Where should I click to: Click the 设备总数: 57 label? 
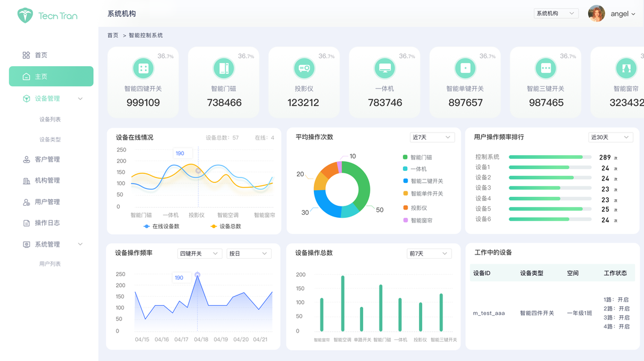(222, 138)
